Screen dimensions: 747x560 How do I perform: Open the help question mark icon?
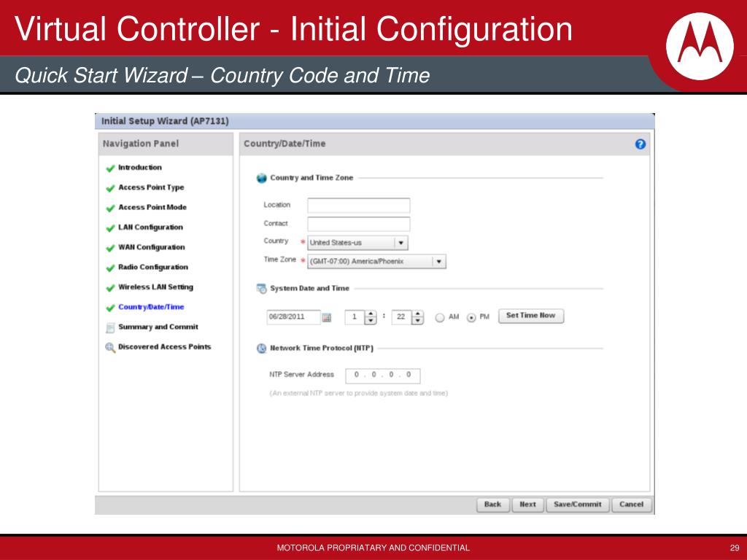click(640, 144)
